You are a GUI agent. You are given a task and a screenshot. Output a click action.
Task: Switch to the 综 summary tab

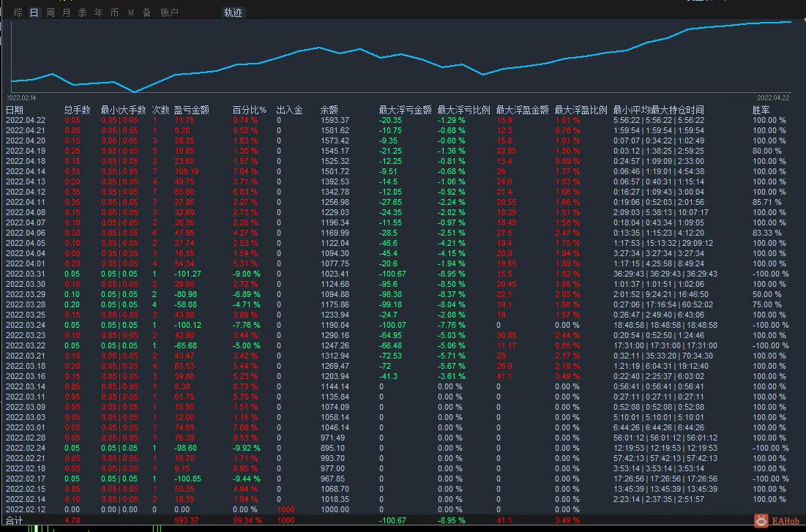(18, 12)
